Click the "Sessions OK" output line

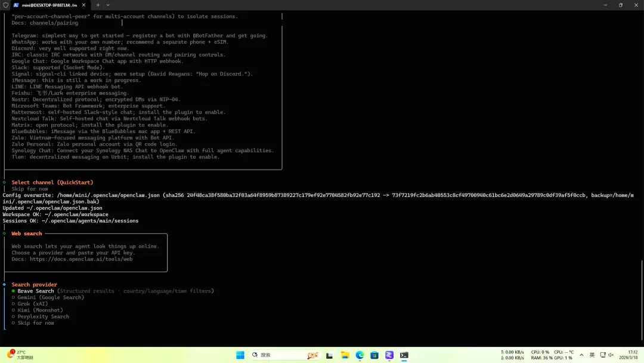pos(70,221)
